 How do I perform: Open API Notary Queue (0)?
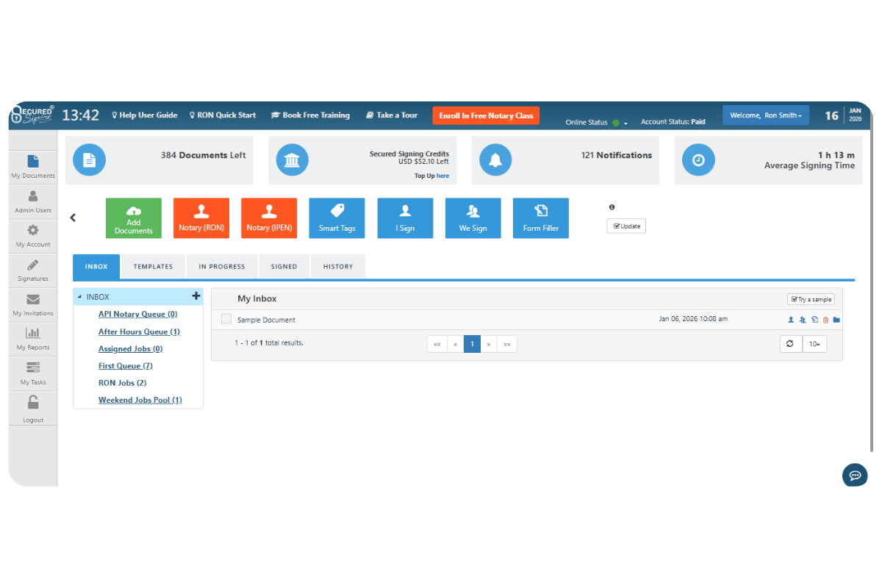[138, 314]
